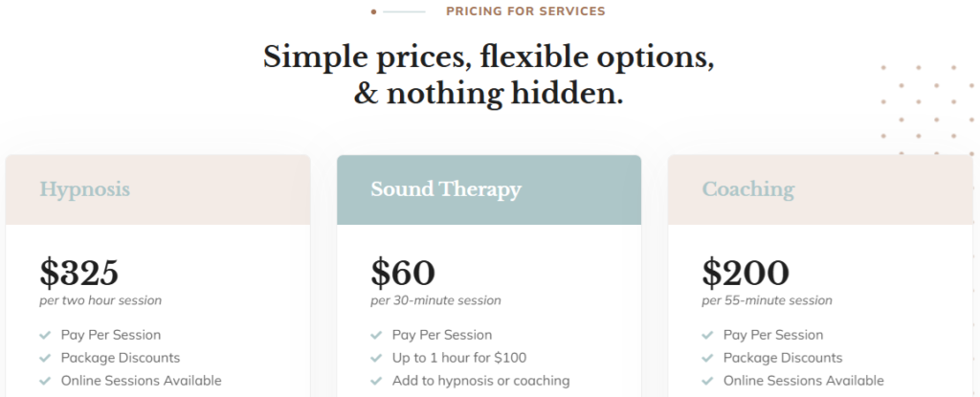Click the checkmark beside Coaching Pay Per Session
The height and width of the screenshot is (397, 980).
pos(707,335)
